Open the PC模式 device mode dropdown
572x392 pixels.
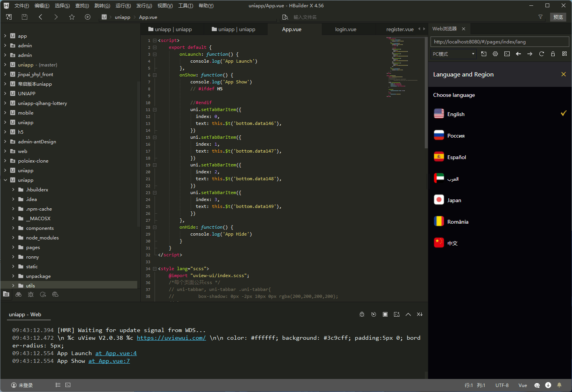(453, 54)
